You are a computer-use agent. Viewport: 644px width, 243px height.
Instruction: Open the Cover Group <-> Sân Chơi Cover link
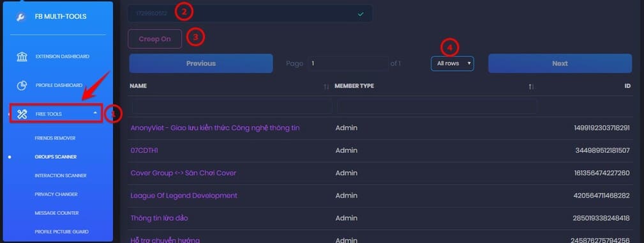point(183,173)
